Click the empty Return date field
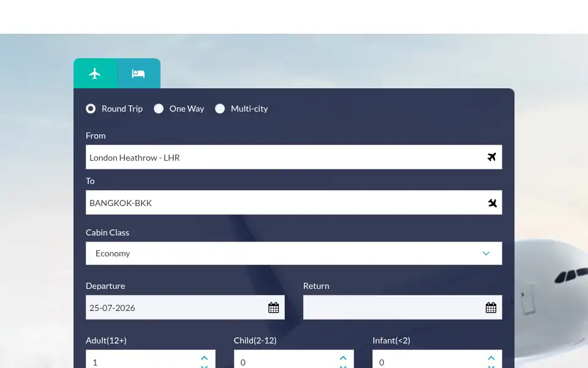This screenshot has height=368, width=588. [402, 307]
